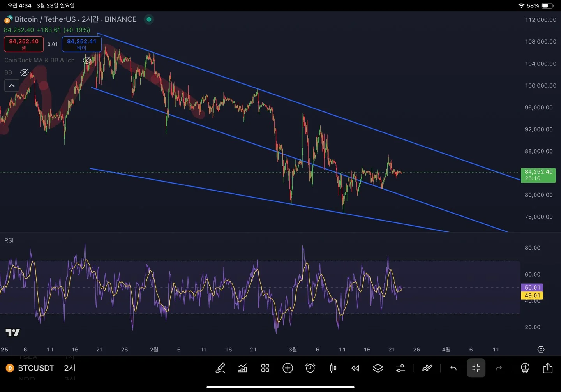Click the 4월 date label on time axis

click(x=446, y=350)
